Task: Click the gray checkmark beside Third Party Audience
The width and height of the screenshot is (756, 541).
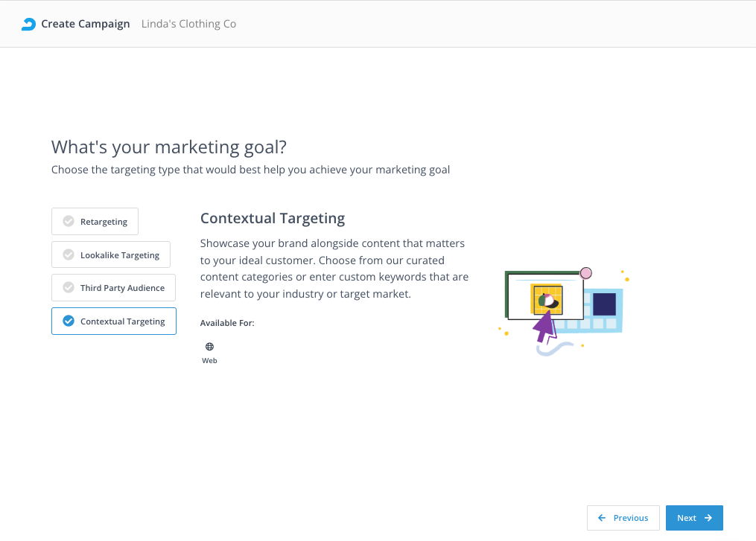Action: 69,288
